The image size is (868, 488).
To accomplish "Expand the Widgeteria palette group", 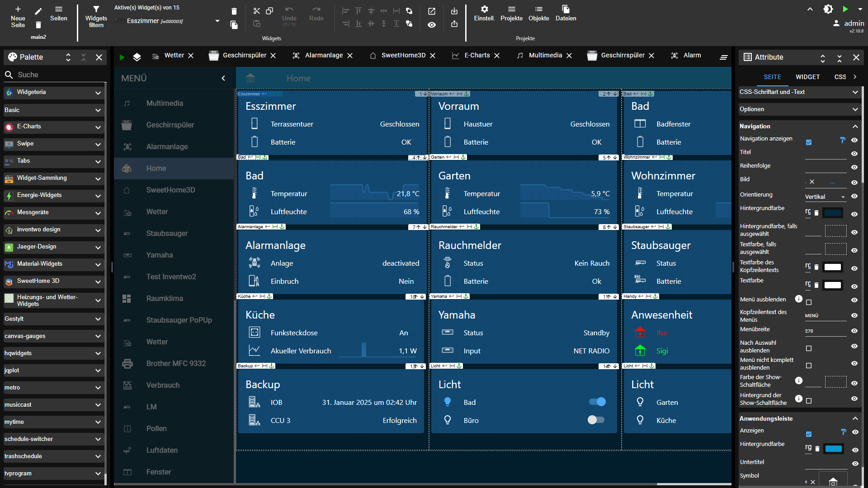I will tap(54, 92).
